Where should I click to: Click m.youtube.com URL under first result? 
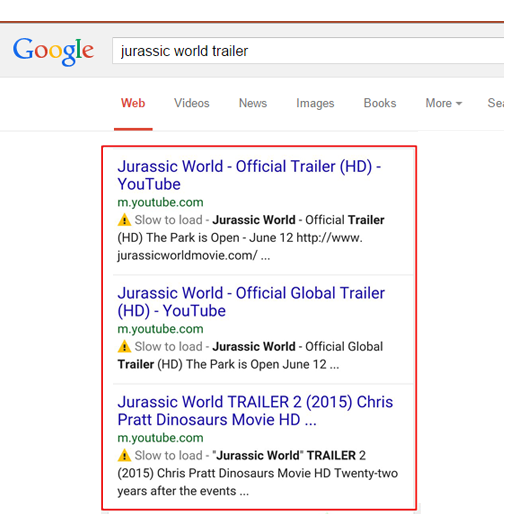160,202
